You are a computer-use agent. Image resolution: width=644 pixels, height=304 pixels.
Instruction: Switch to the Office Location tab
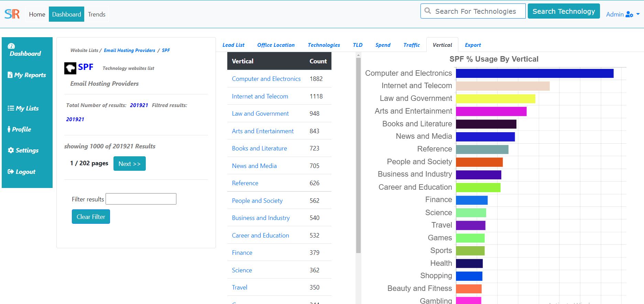point(276,45)
